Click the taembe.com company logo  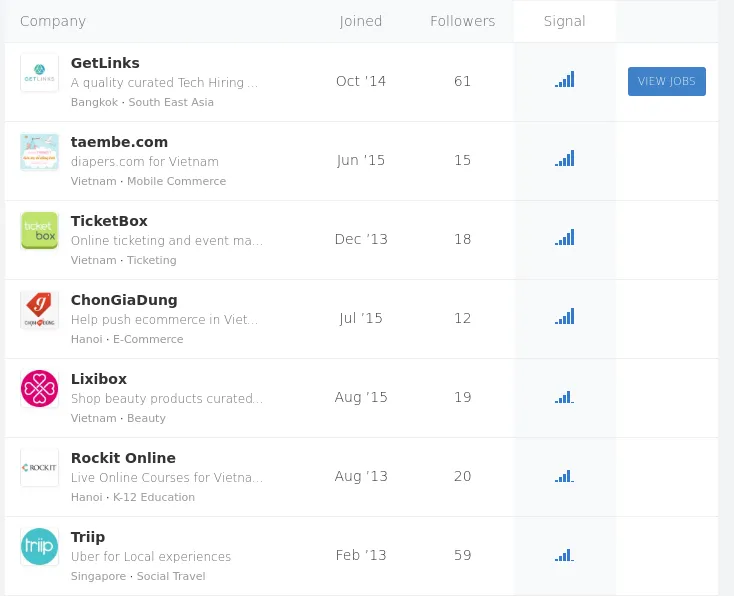(39, 152)
